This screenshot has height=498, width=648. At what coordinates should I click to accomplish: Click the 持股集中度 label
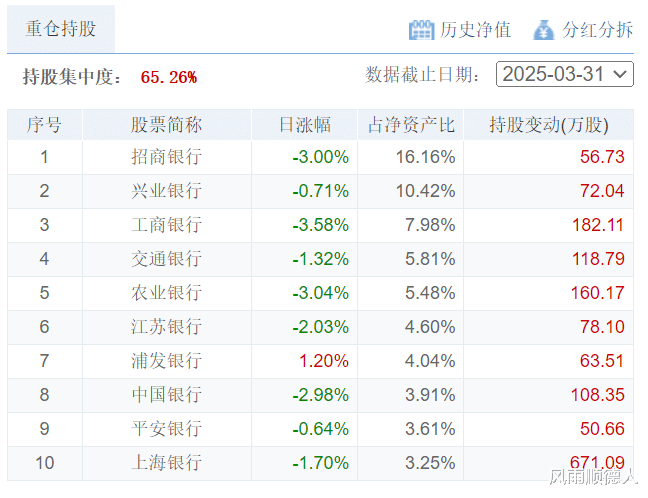[73, 77]
